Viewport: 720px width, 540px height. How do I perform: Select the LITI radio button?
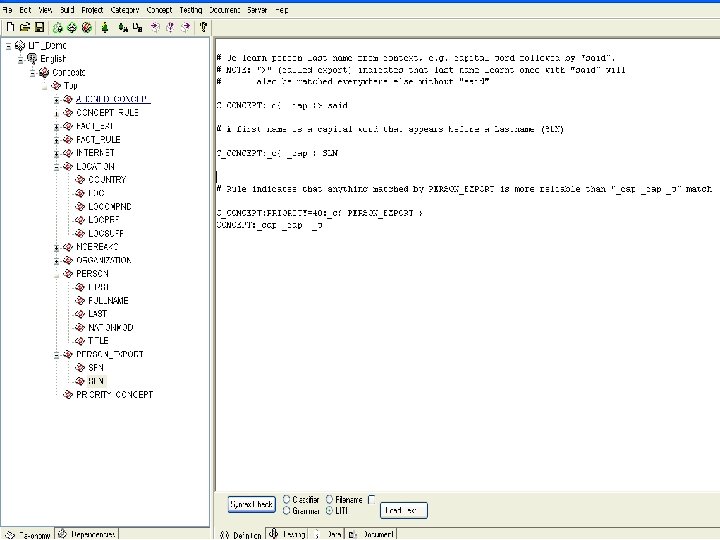click(329, 511)
